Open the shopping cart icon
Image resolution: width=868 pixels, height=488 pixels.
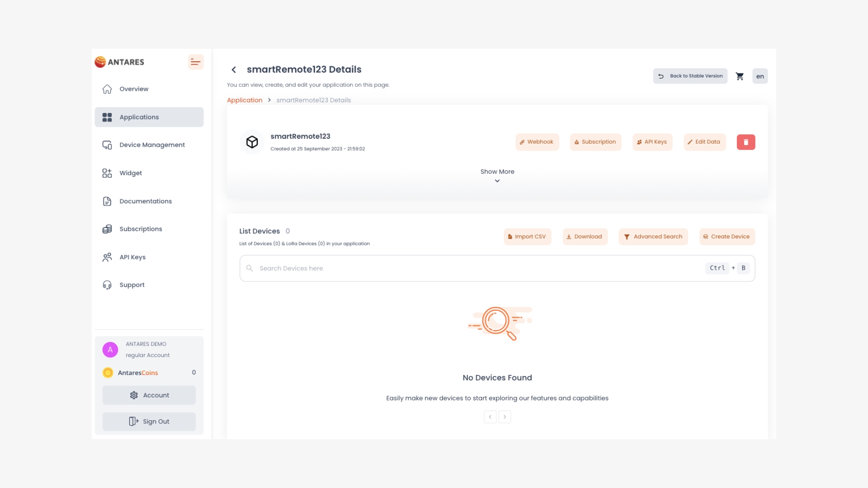tap(740, 76)
